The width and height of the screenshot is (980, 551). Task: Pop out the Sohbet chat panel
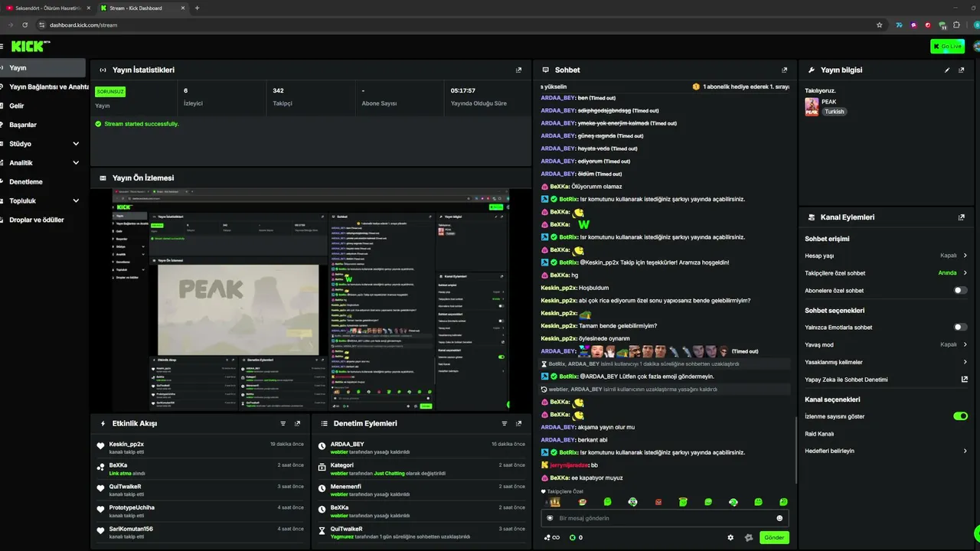[784, 70]
